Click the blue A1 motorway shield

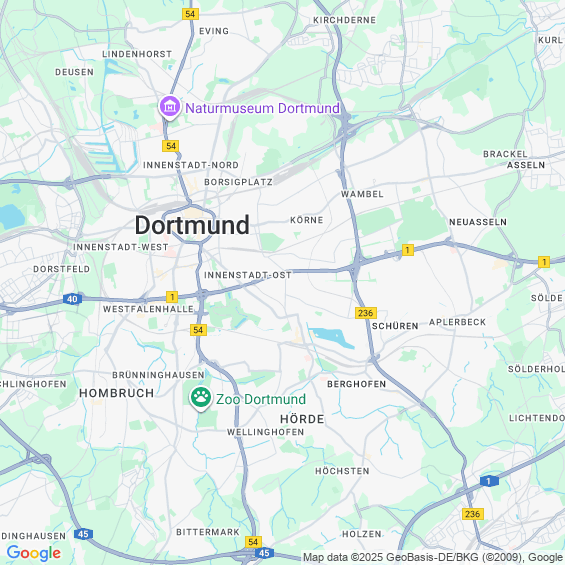coord(489,481)
